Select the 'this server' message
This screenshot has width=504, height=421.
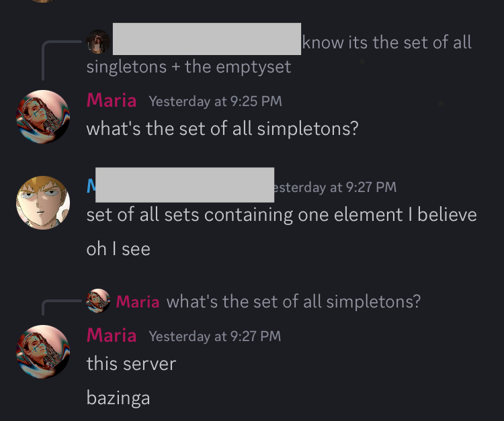click(x=131, y=364)
